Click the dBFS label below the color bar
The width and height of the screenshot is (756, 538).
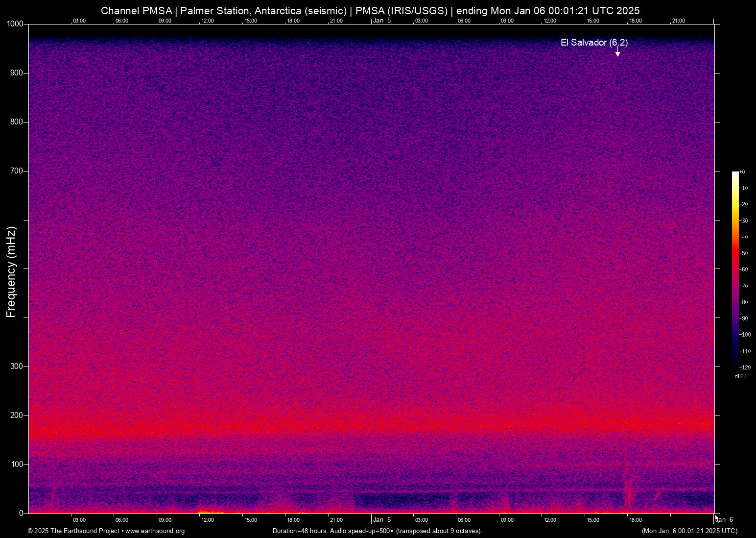click(741, 376)
